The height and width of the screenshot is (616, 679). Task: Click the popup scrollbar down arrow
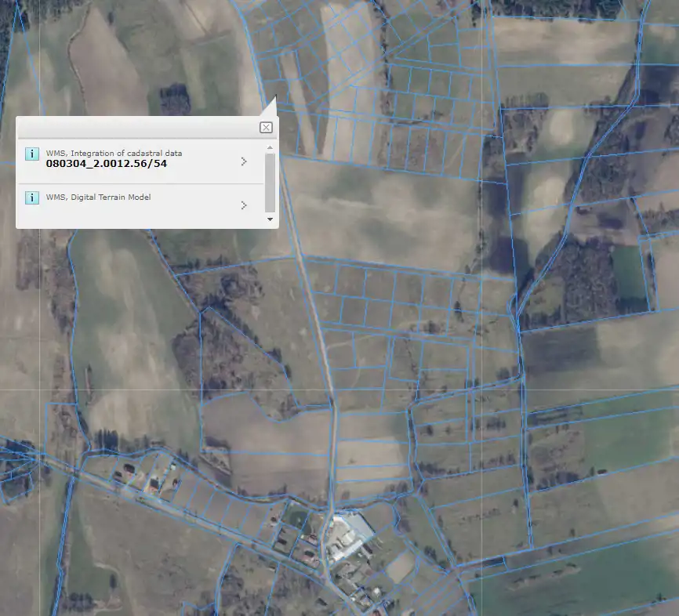click(x=271, y=219)
